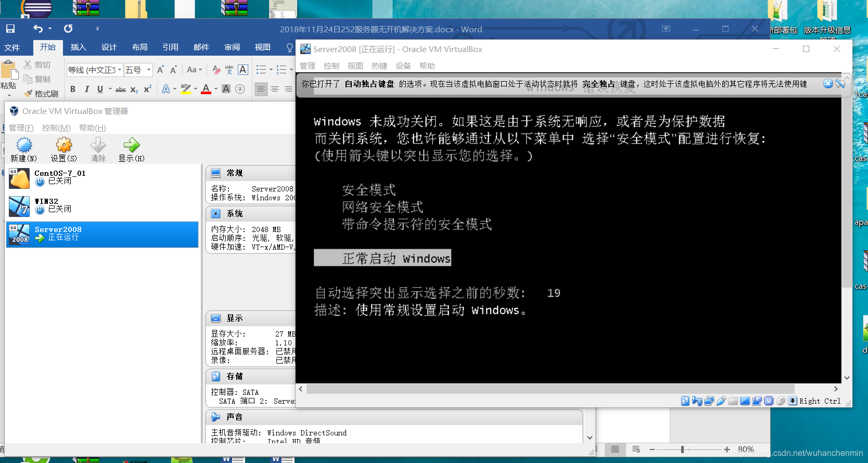Open the quick access toolbar customize dropdown
Image resolution: width=868 pixels, height=463 pixels.
pos(97,29)
